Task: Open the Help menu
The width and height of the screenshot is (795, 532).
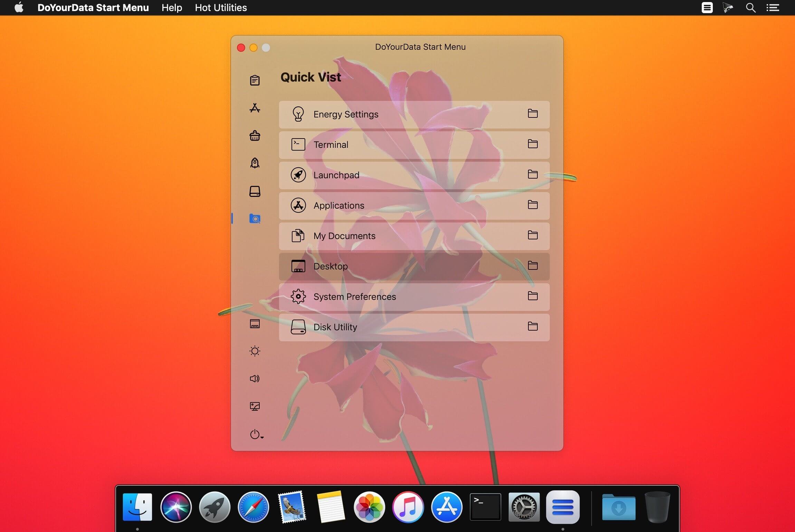Action: [x=172, y=8]
